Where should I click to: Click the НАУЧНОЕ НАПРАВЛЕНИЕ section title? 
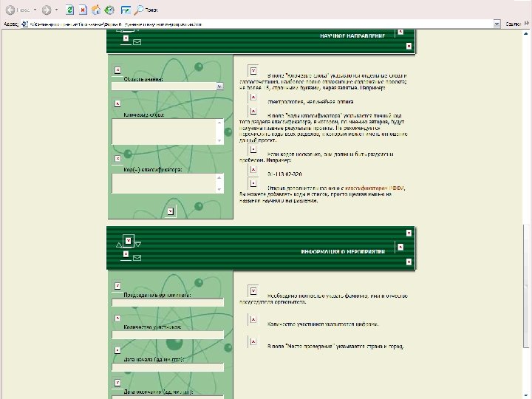point(352,35)
